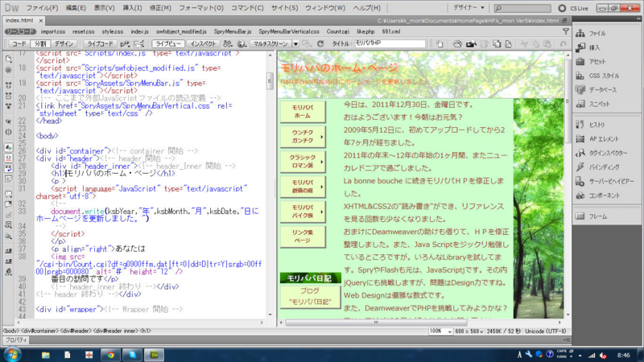
Task: Click the save all icon in toolbar
Action: pos(497,43)
